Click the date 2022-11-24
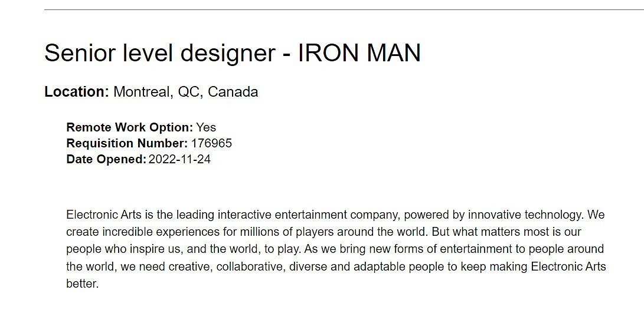The height and width of the screenshot is (313, 644). click(179, 159)
